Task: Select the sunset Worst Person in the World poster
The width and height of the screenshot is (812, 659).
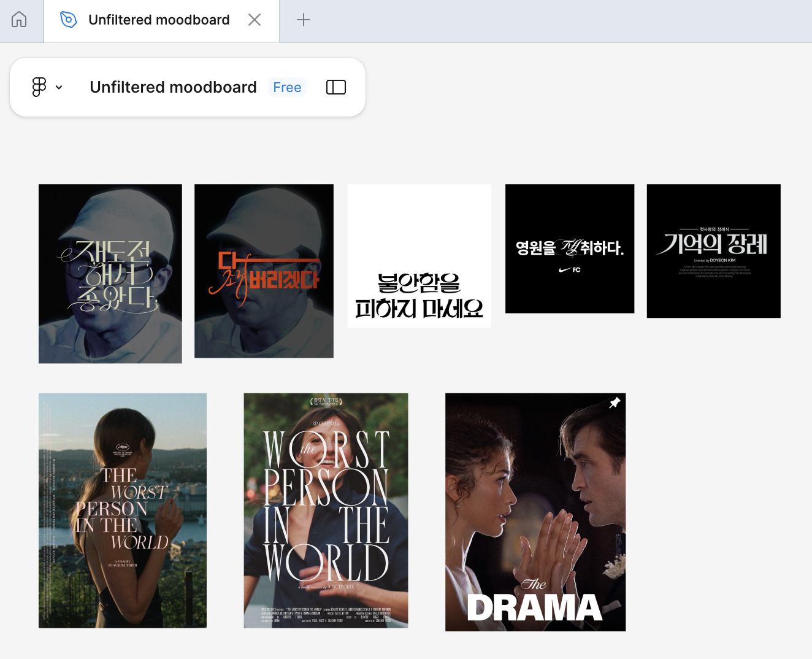Action: tap(122, 511)
